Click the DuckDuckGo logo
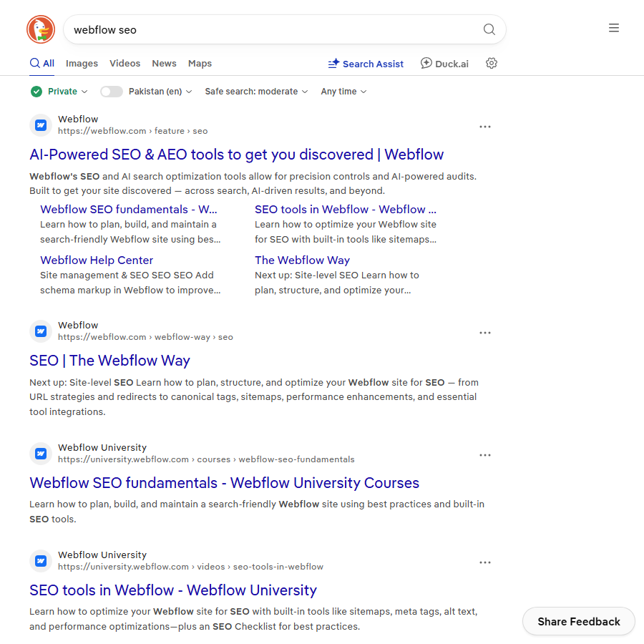 click(41, 29)
